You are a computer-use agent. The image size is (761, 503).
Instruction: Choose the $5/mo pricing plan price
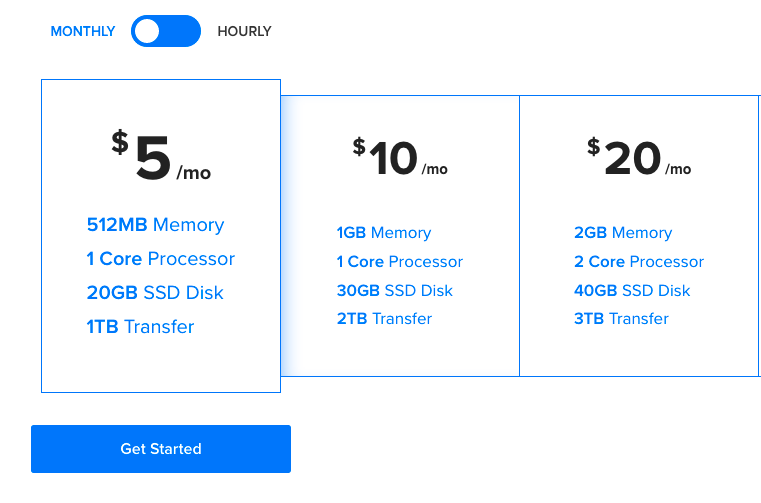click(160, 160)
